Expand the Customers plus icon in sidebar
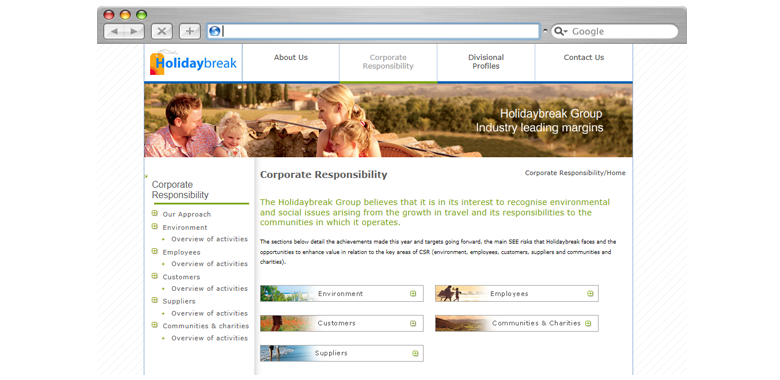The image size is (780, 380). 155,276
